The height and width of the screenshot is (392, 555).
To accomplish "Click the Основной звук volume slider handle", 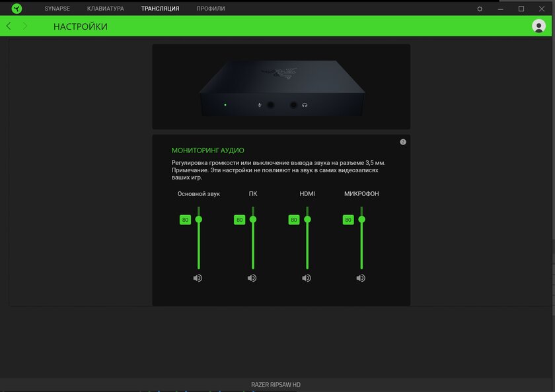I will (199, 220).
